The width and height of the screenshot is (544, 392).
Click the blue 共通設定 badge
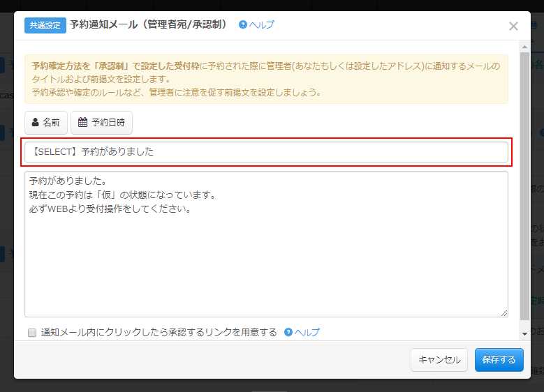pos(45,25)
